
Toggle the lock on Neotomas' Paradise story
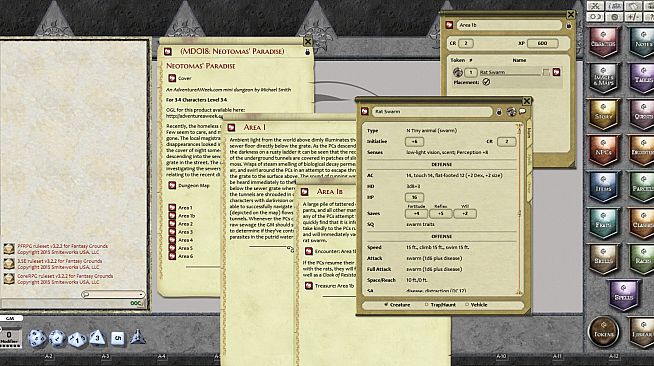point(307,52)
